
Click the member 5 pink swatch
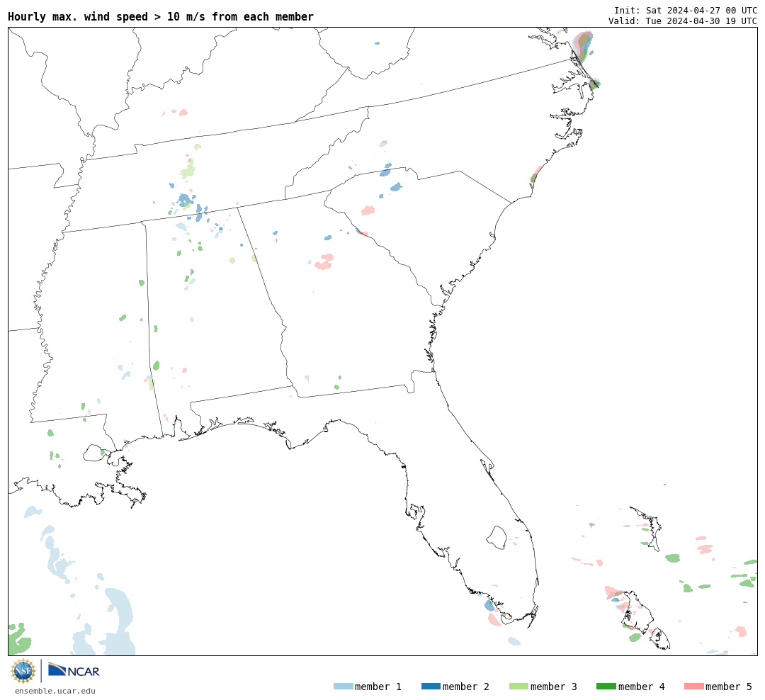pyautogui.click(x=693, y=686)
